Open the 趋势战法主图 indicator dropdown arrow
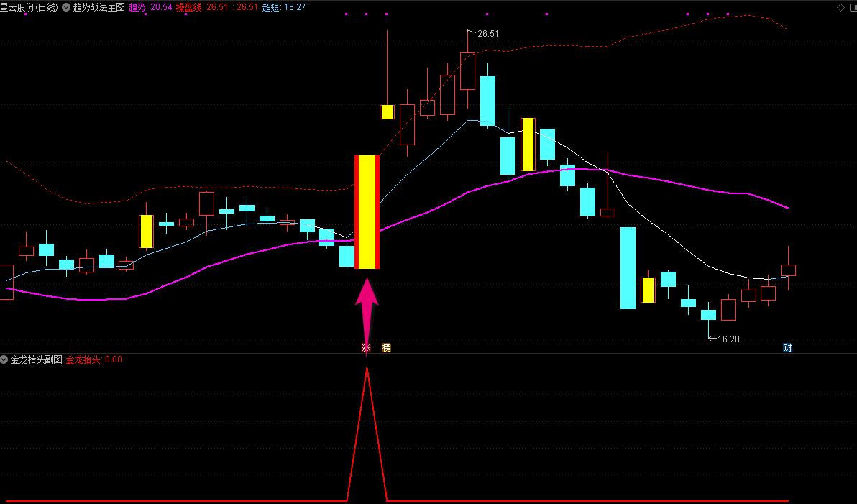This screenshot has width=857, height=504. tap(66, 8)
